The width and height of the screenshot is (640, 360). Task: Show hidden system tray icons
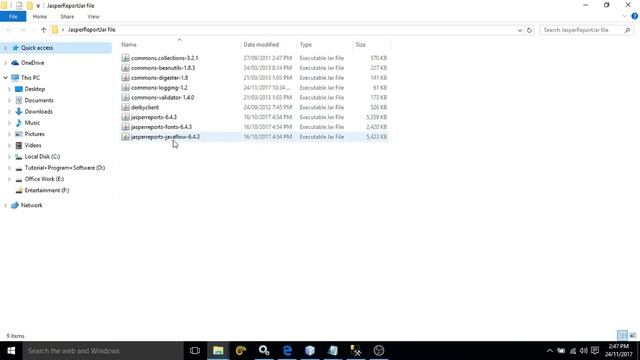point(549,351)
